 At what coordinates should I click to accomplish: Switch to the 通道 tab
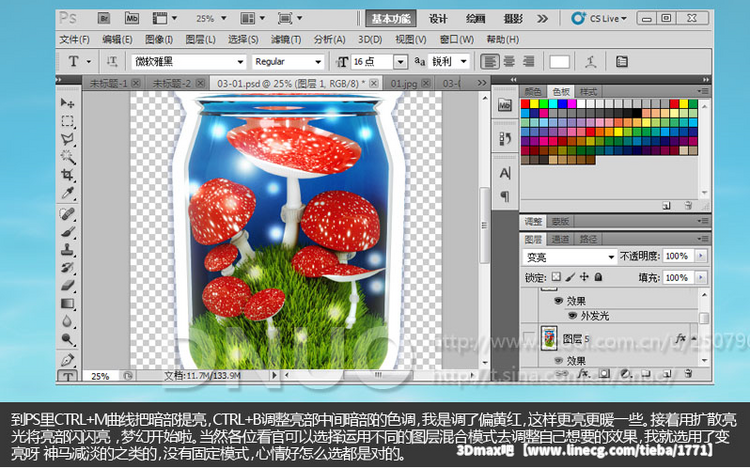[x=560, y=239]
